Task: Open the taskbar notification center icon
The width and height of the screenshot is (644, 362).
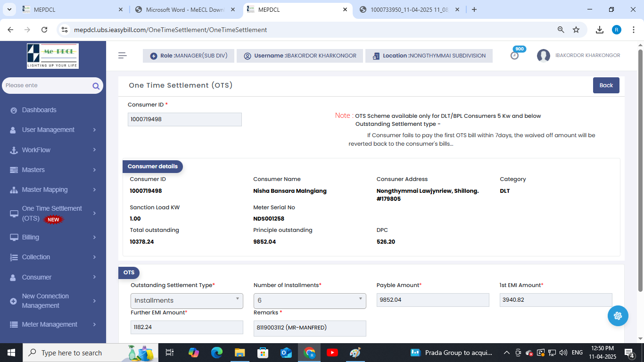Action: (x=629, y=353)
